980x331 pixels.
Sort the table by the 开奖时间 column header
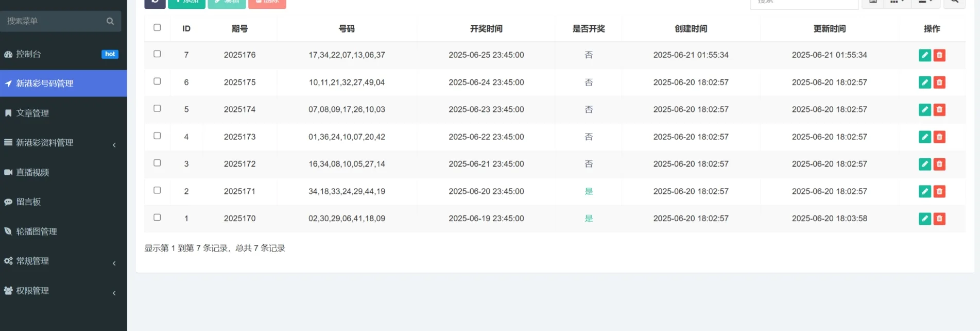click(486, 29)
